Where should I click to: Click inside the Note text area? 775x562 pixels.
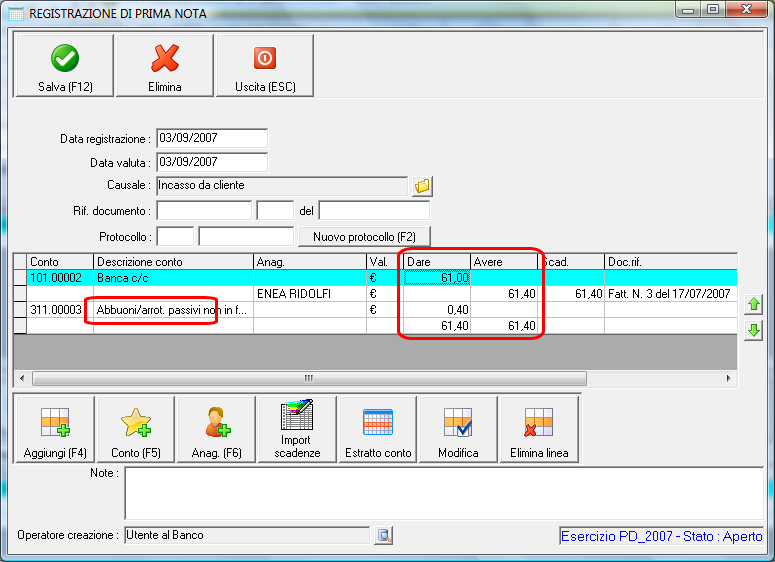pos(444,493)
